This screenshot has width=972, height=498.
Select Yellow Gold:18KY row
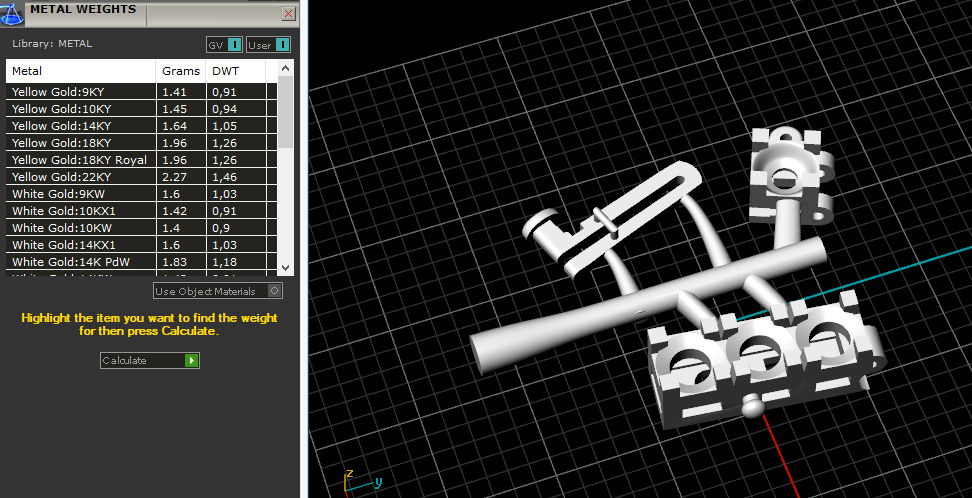point(141,143)
